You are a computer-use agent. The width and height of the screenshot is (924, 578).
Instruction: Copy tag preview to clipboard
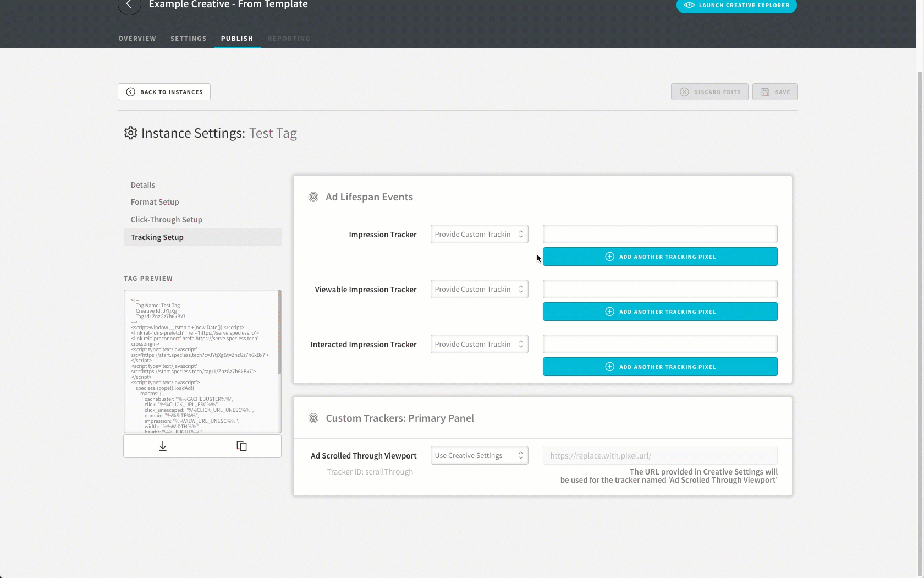241,446
